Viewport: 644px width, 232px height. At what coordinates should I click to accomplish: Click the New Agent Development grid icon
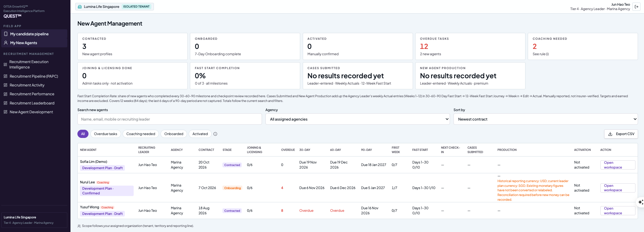[x=5, y=112]
